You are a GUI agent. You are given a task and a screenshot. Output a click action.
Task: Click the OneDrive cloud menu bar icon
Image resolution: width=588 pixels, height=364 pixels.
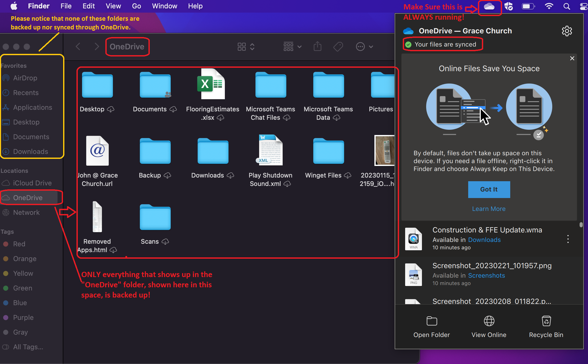tap(489, 7)
